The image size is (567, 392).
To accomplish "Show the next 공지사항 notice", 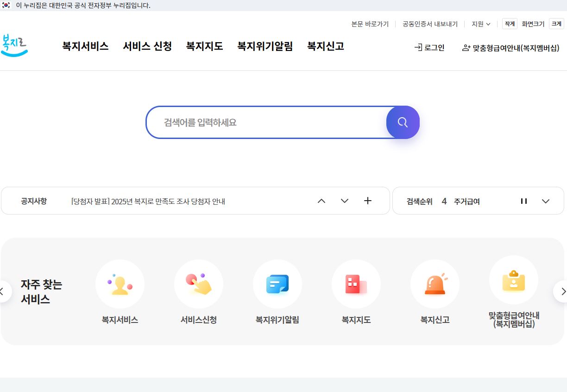I will 344,201.
